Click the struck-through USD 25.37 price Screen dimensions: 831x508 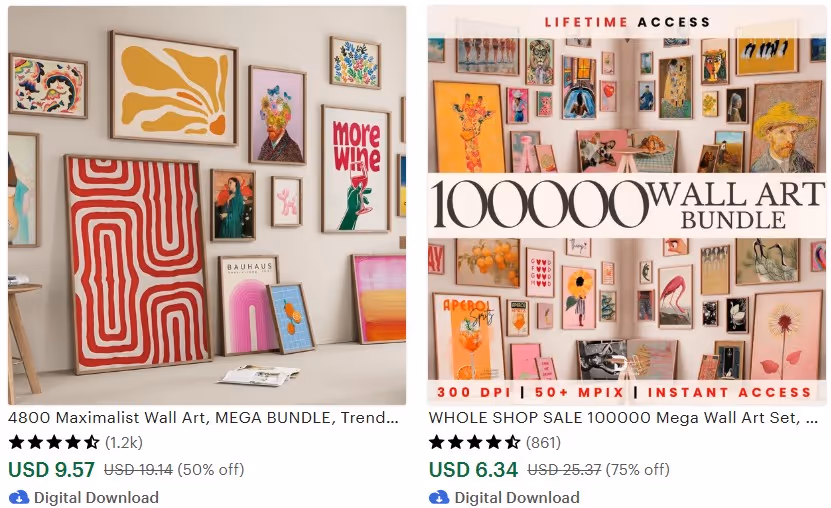tap(564, 469)
